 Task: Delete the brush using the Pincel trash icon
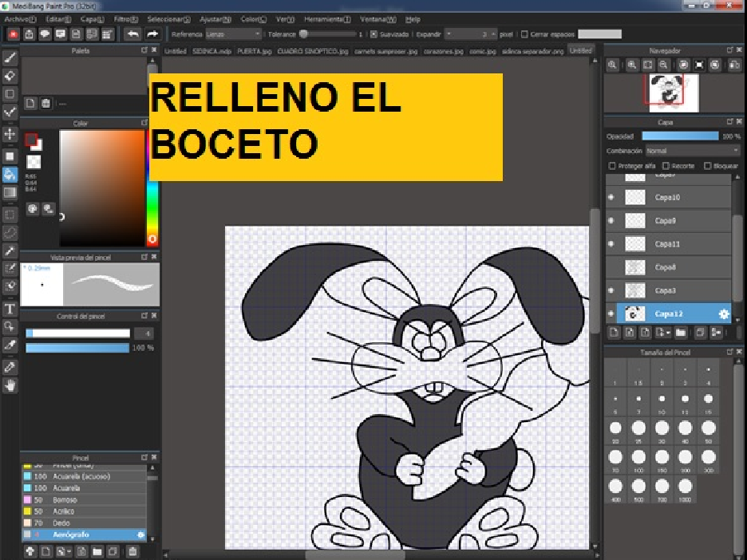(132, 551)
